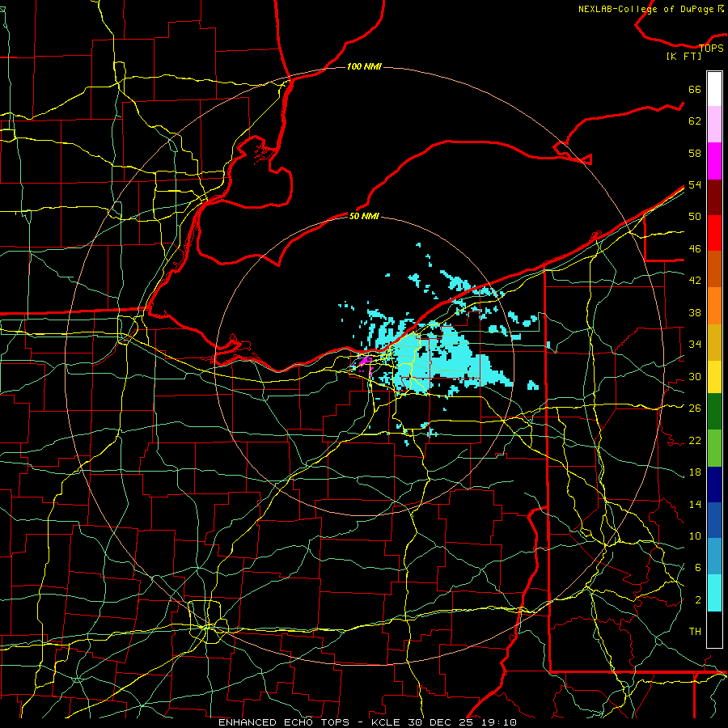Image resolution: width=728 pixels, height=728 pixels.
Task: Click the Enhanced Echo Tops KCLE title text
Action: (x=367, y=722)
